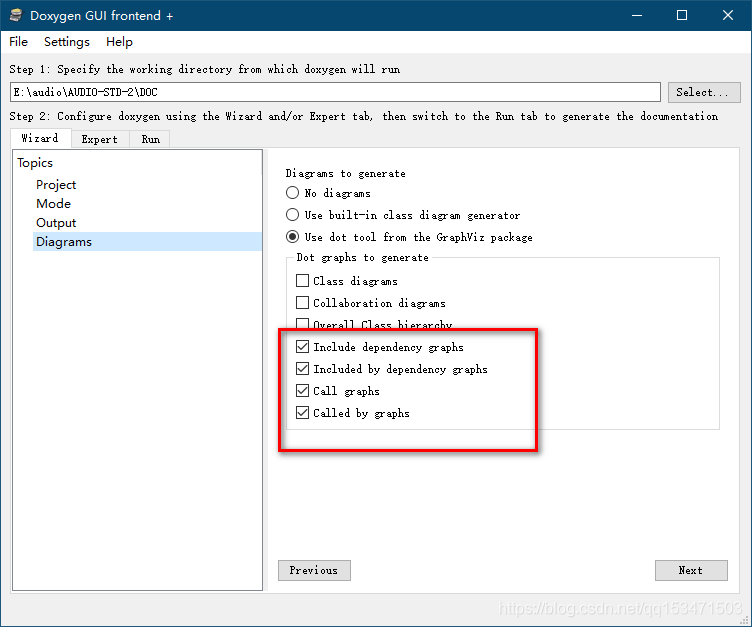Switch to the Wizard tab
The width and height of the screenshot is (752, 627).
[x=40, y=138]
